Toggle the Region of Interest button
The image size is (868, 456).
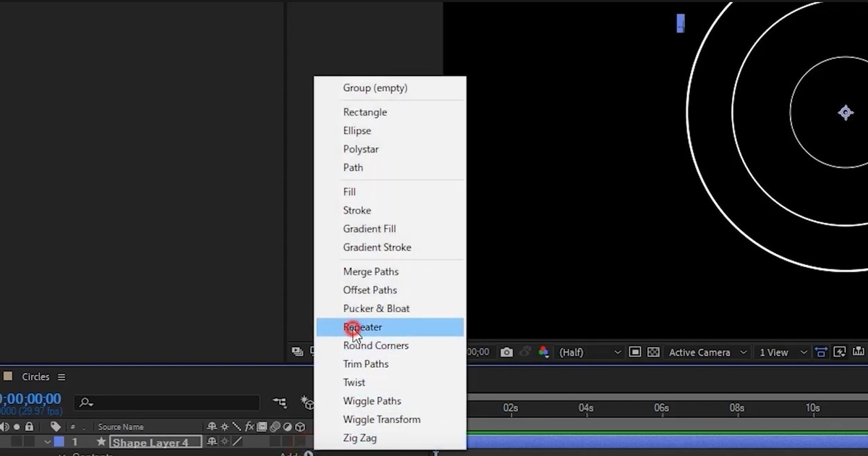(634, 352)
